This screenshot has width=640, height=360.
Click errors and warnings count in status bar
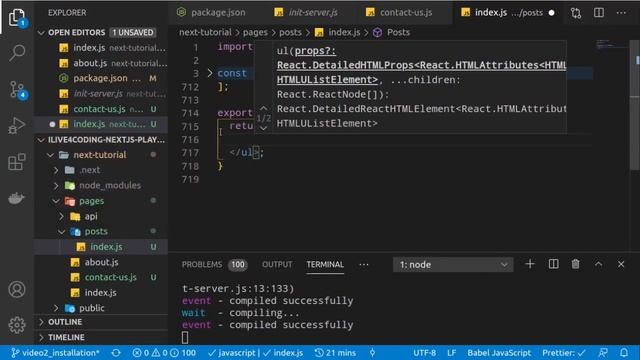164,353
